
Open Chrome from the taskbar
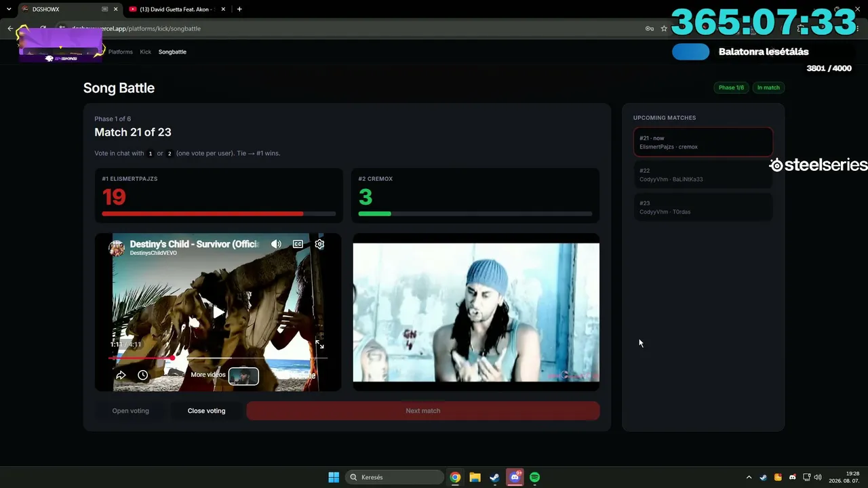[455, 477]
